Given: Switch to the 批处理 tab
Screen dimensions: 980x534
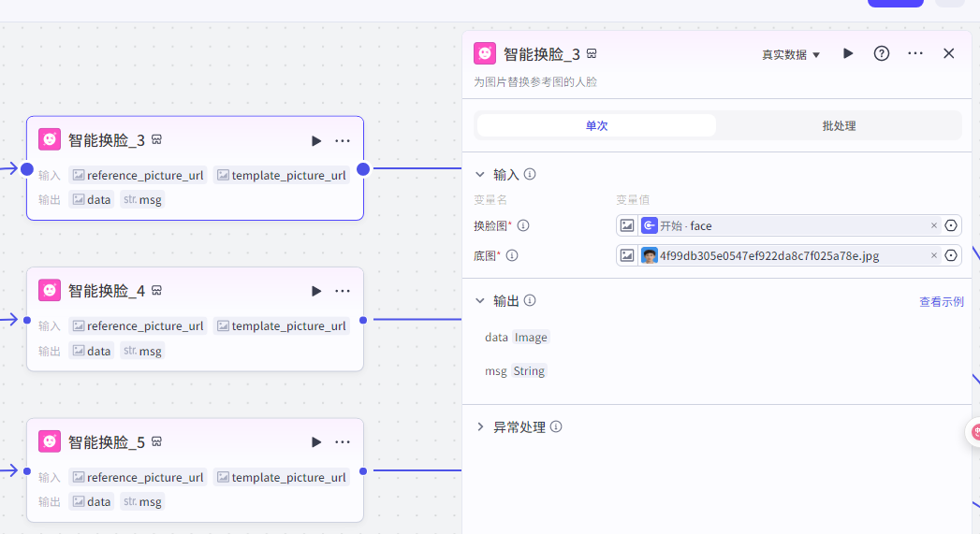Looking at the screenshot, I should (839, 125).
